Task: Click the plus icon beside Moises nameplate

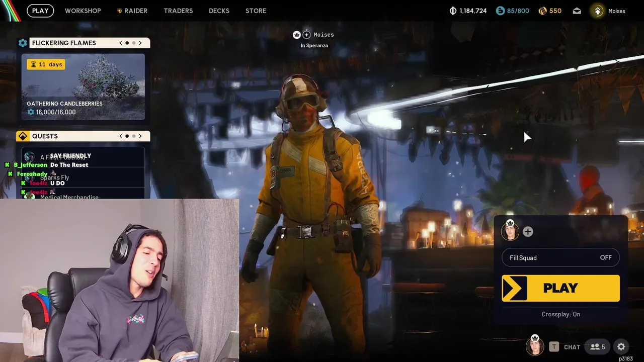Action: pos(306,35)
